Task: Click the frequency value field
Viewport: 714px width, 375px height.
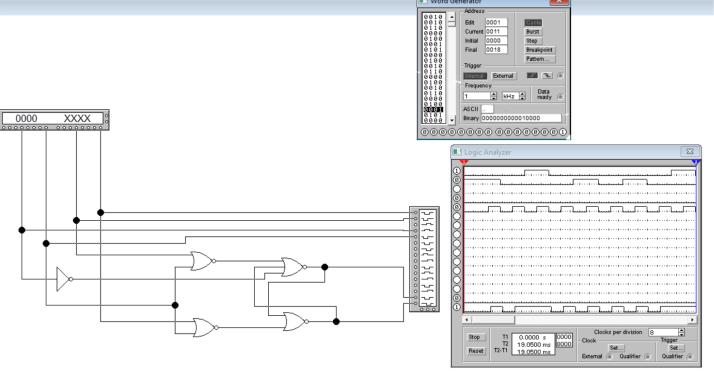Action: tap(477, 96)
